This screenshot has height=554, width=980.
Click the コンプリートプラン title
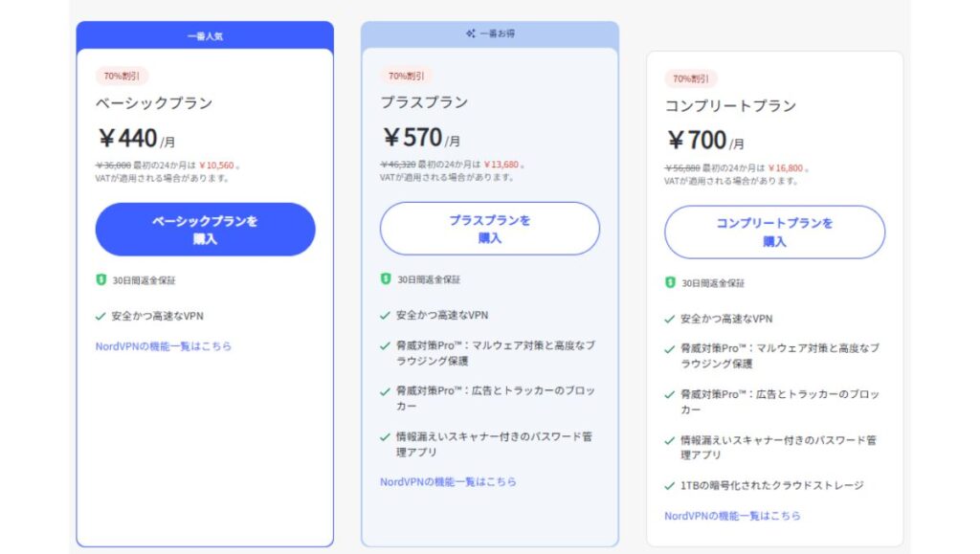point(730,106)
